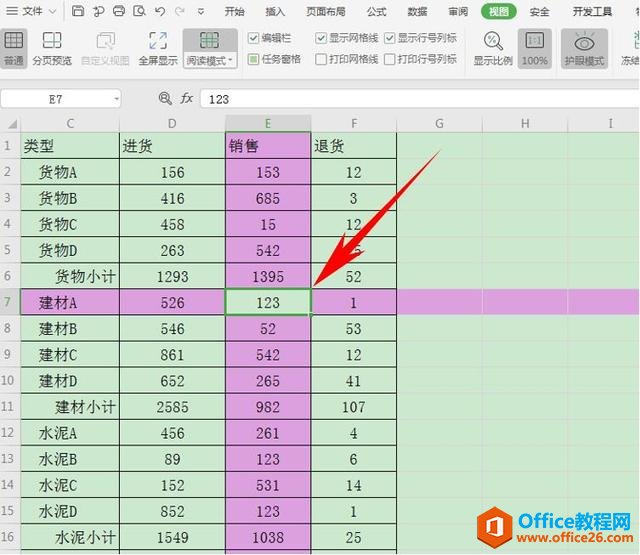Select the 视图 tab
The image size is (640, 555).
[499, 11]
